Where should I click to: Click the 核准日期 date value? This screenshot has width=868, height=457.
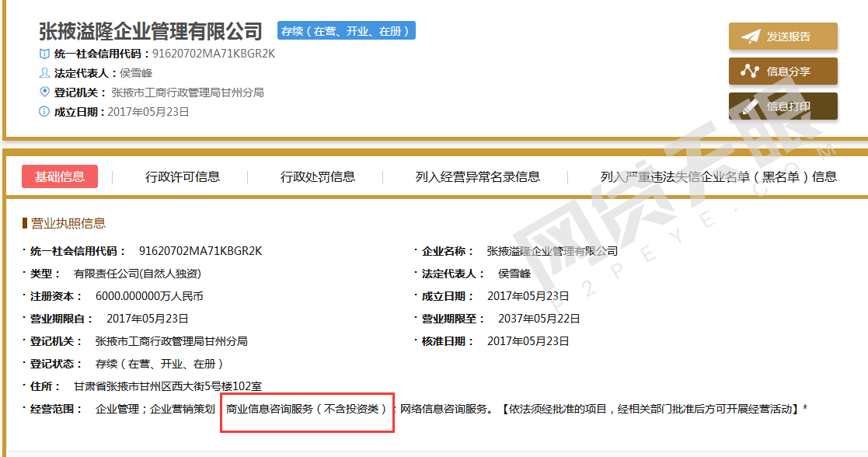[528, 341]
